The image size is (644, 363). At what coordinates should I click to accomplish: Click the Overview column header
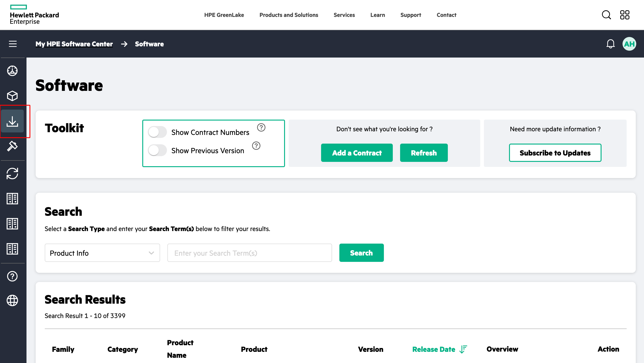pyautogui.click(x=502, y=349)
